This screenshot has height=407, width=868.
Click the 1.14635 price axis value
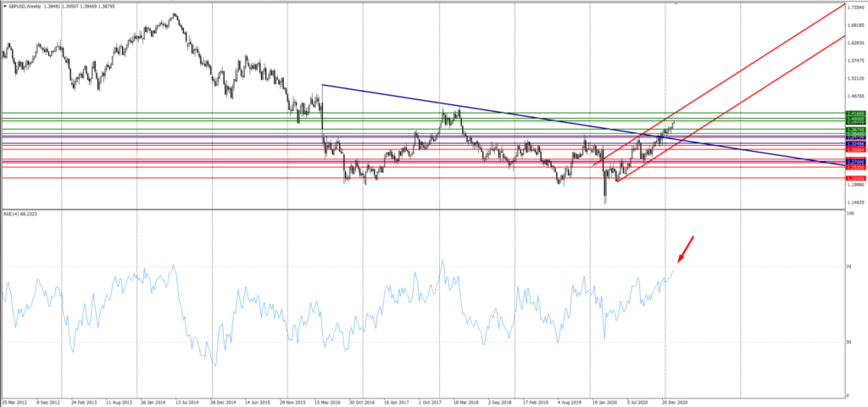point(855,203)
